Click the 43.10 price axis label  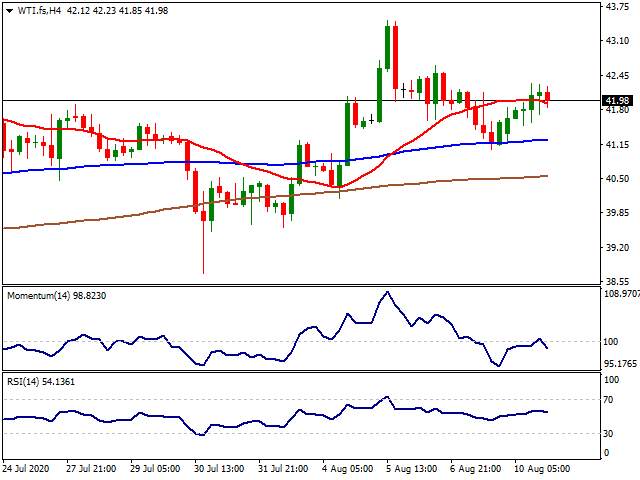coord(617,41)
